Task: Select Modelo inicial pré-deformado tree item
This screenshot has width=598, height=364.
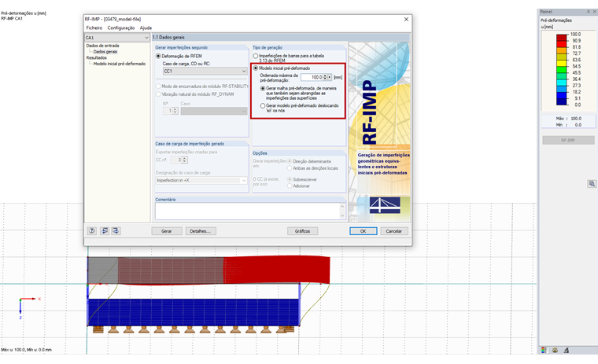Action: coord(120,64)
